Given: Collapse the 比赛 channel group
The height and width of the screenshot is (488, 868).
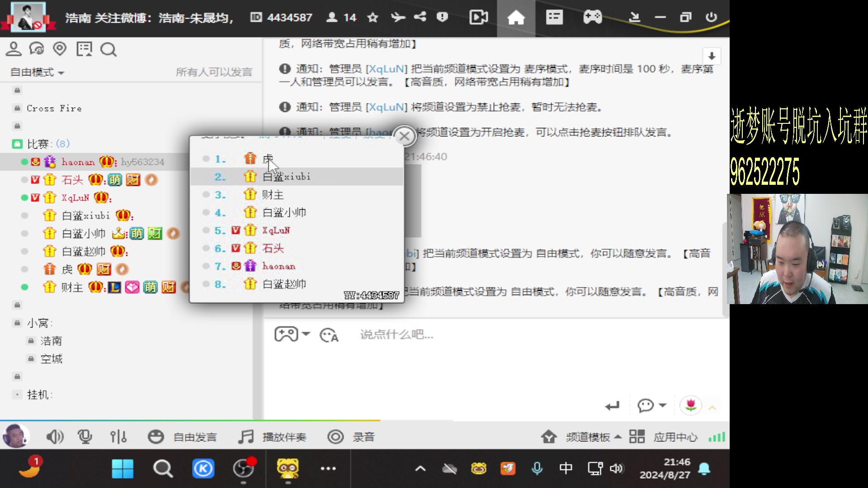Looking at the screenshot, I should click(17, 144).
